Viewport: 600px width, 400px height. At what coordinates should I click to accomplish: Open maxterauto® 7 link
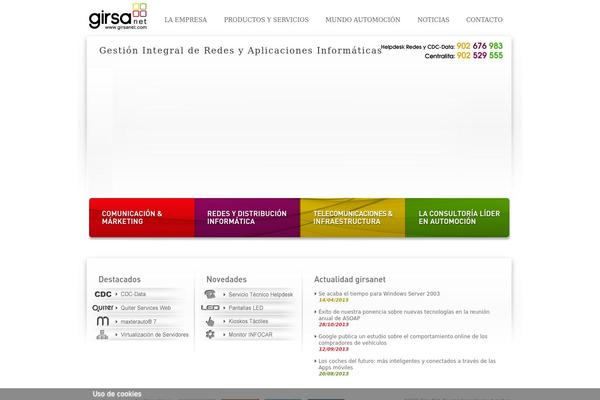(139, 322)
